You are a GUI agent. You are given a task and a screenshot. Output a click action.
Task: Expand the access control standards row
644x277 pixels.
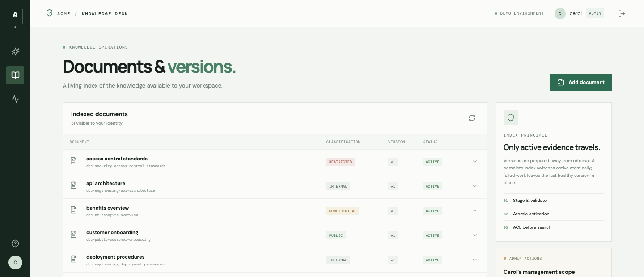click(475, 161)
